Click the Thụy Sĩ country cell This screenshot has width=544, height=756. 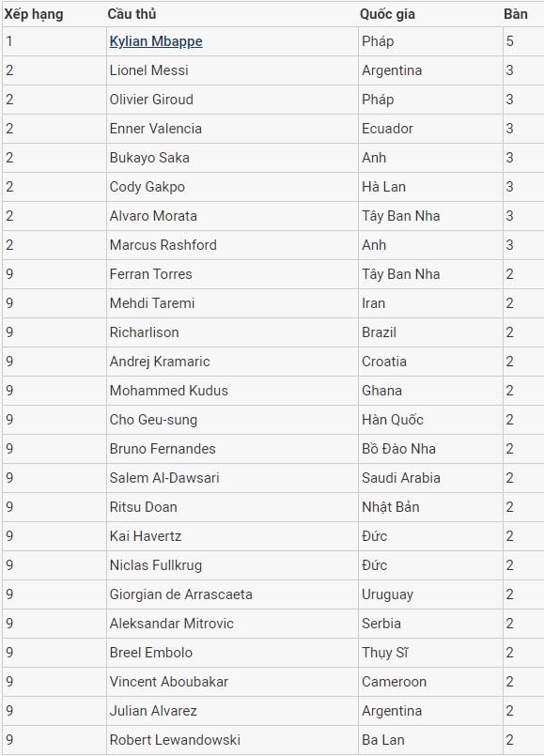(x=430, y=653)
